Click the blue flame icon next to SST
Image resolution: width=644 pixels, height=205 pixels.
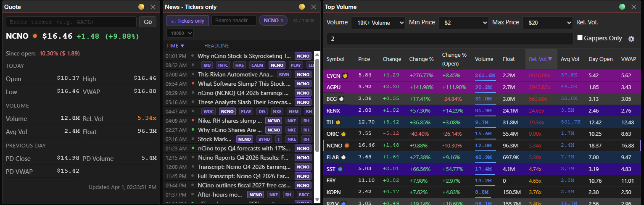(x=340, y=169)
